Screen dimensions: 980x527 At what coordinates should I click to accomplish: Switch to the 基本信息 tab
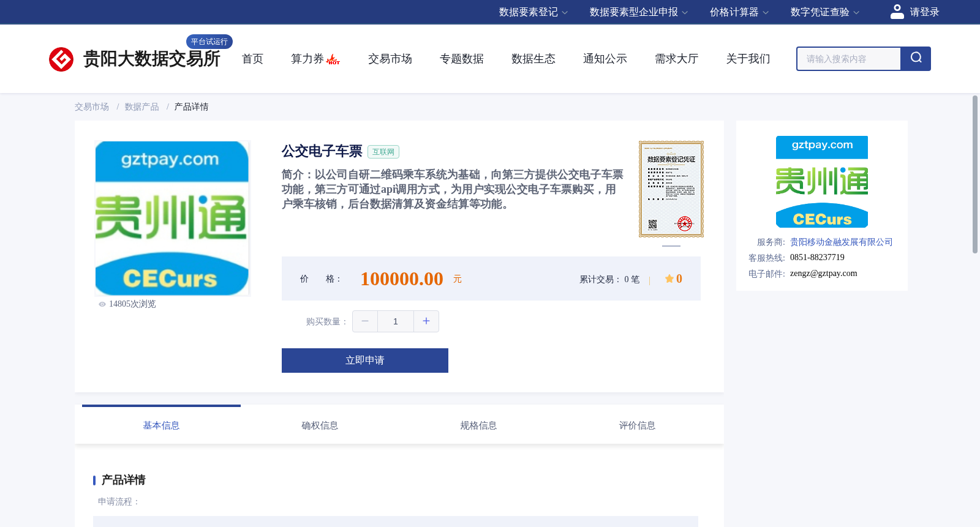[161, 425]
